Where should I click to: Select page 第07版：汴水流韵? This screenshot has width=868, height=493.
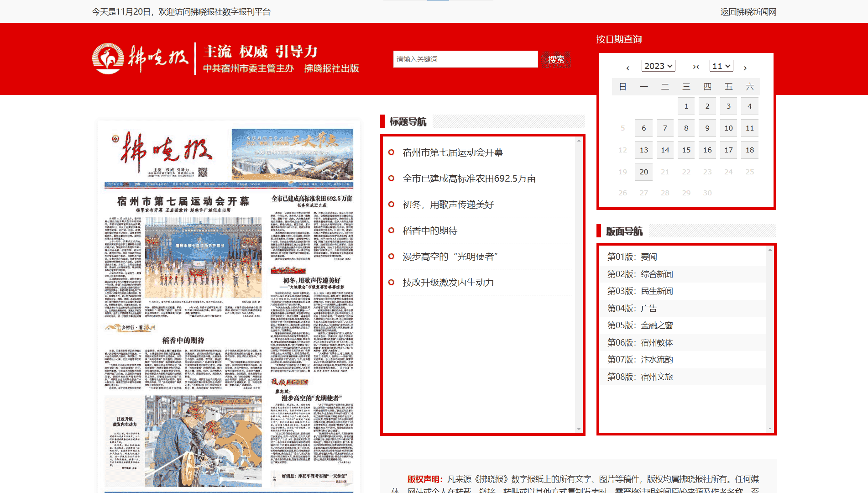[x=640, y=360]
